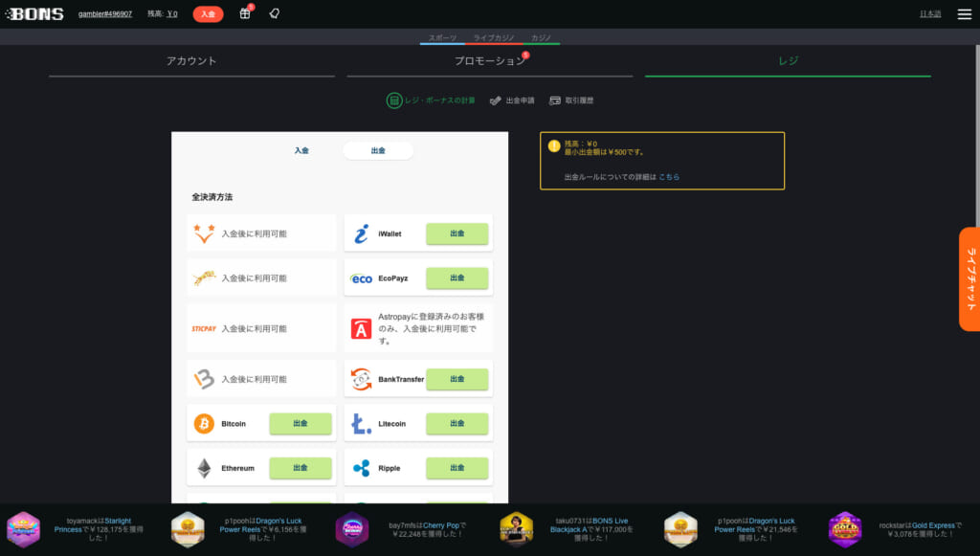
Task: Click the ¥0 balance link
Action: pos(172,13)
